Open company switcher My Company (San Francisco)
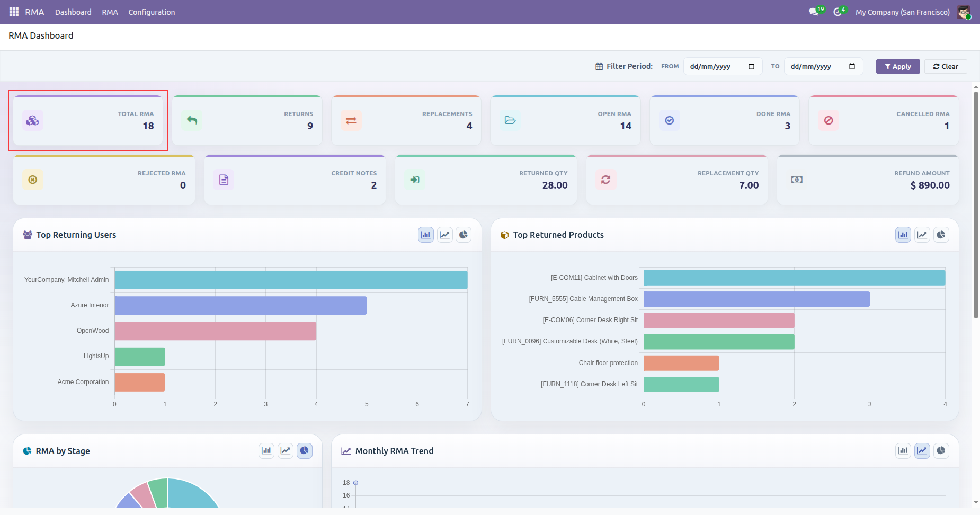Viewport: 980px width, 515px height. click(x=903, y=12)
